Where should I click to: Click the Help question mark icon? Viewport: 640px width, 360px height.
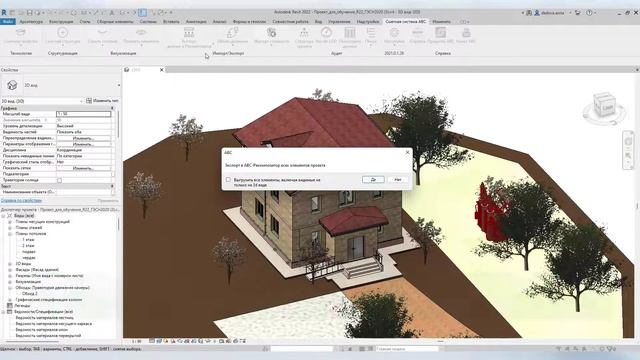[x=589, y=13]
